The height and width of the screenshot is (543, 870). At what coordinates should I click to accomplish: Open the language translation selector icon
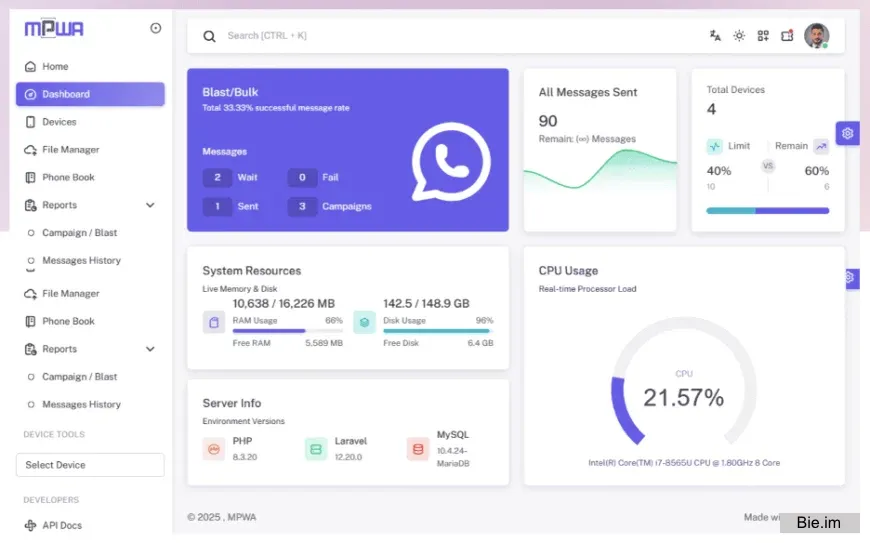click(715, 35)
